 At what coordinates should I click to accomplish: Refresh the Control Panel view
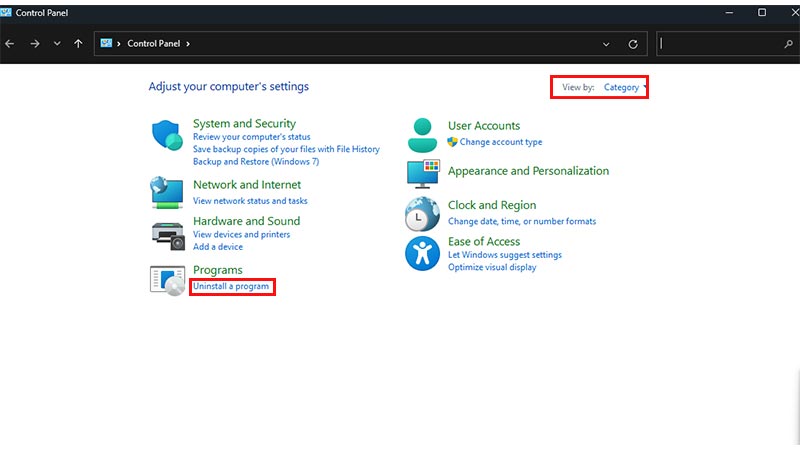click(633, 44)
